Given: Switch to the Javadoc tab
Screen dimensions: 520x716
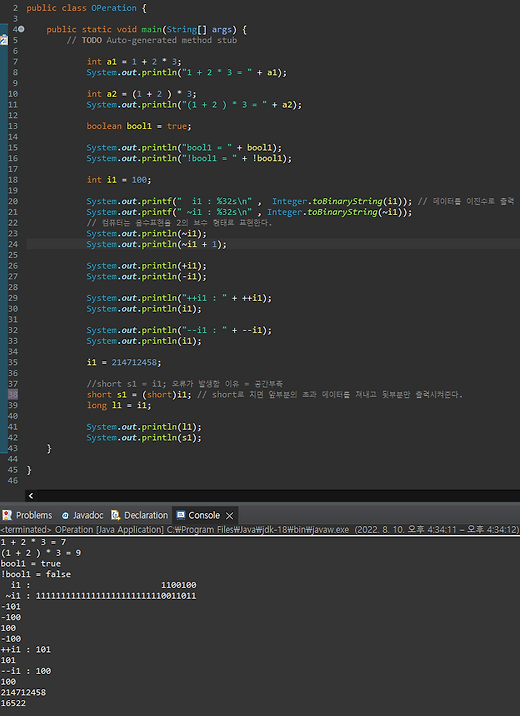Looking at the screenshot, I should [x=83, y=515].
